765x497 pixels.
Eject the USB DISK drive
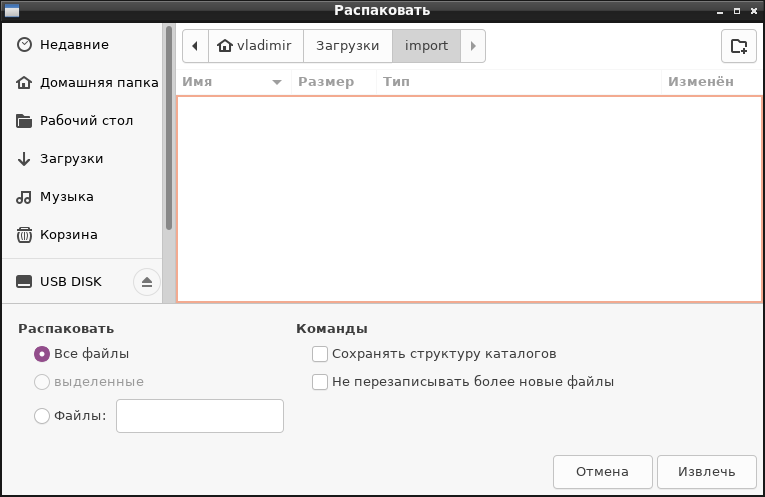pyautogui.click(x=147, y=282)
